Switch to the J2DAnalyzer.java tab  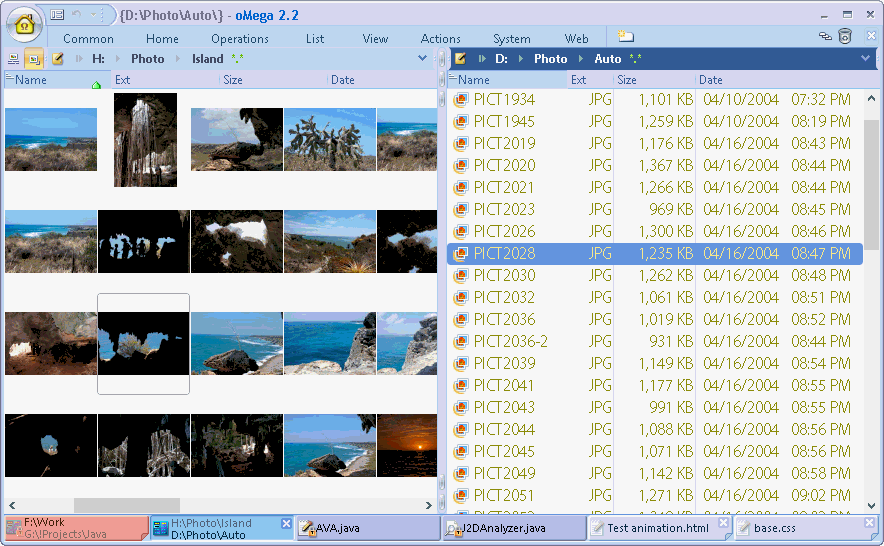pyautogui.click(x=509, y=528)
